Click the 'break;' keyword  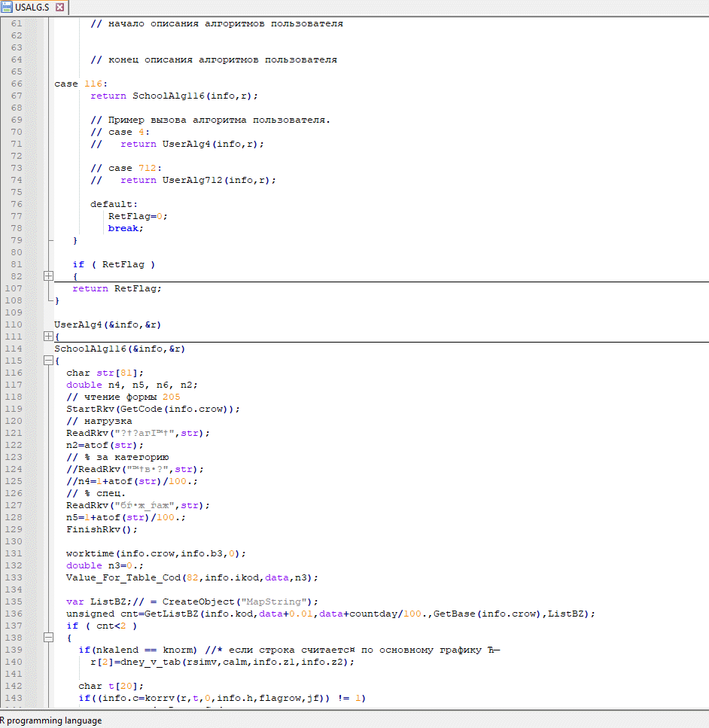(x=125, y=228)
